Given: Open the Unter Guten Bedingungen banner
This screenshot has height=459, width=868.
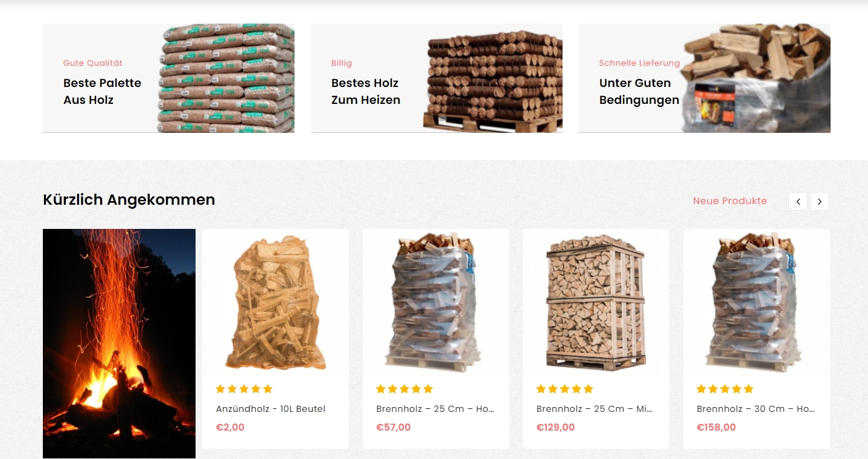Looking at the screenshot, I should [x=704, y=78].
